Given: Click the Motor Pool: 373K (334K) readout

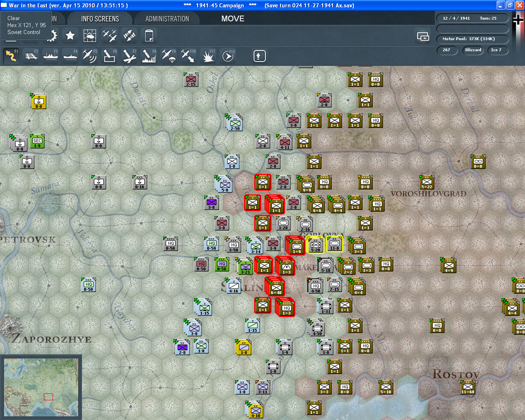Looking at the screenshot, I should coord(472,39).
